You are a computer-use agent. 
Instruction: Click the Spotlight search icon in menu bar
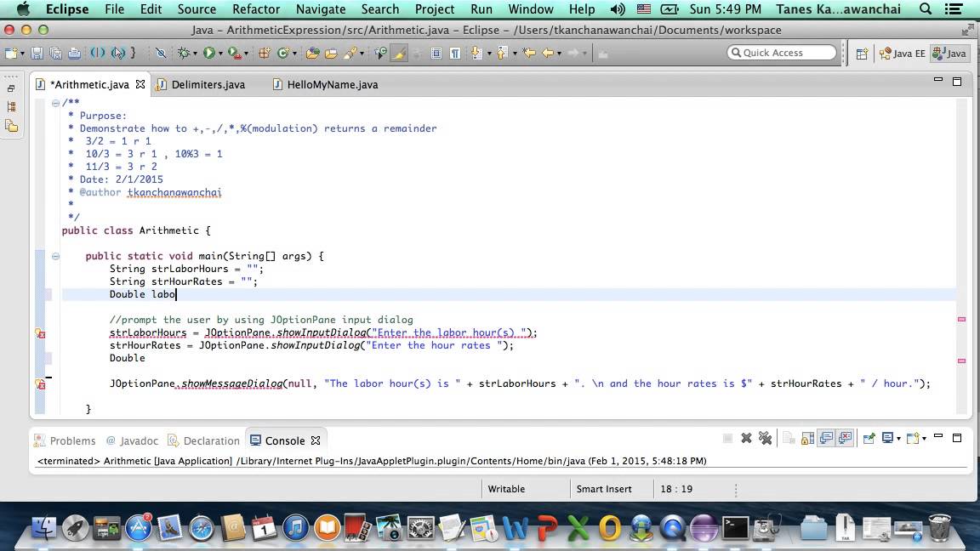[x=926, y=9]
